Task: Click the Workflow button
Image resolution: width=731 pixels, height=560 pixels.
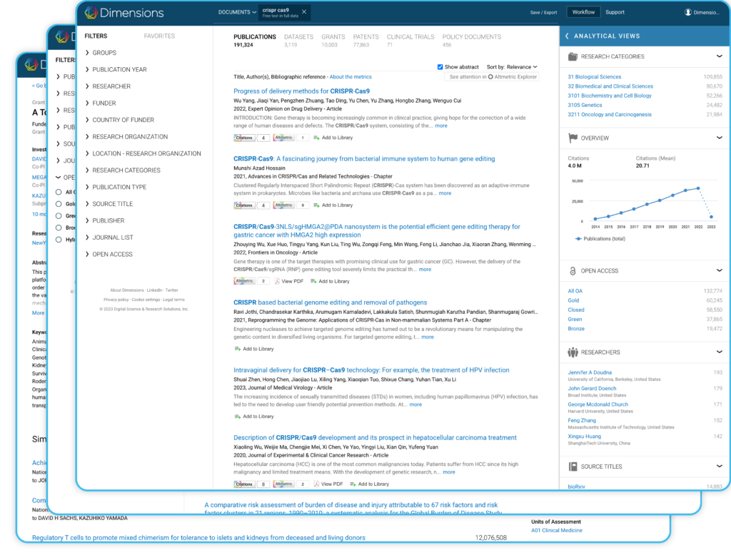Action: [583, 12]
